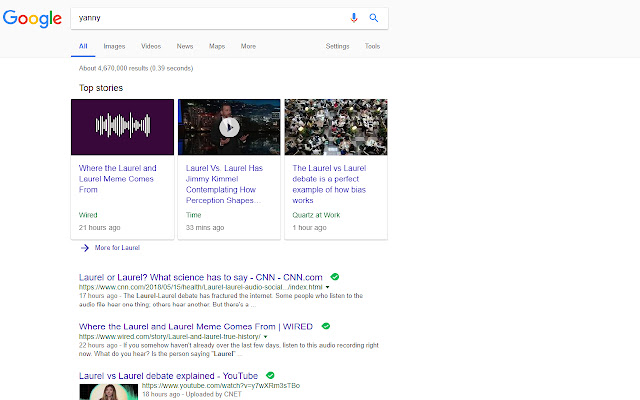This screenshot has width=640, height=400.
Task: Open the More search options menu
Action: coord(248,46)
